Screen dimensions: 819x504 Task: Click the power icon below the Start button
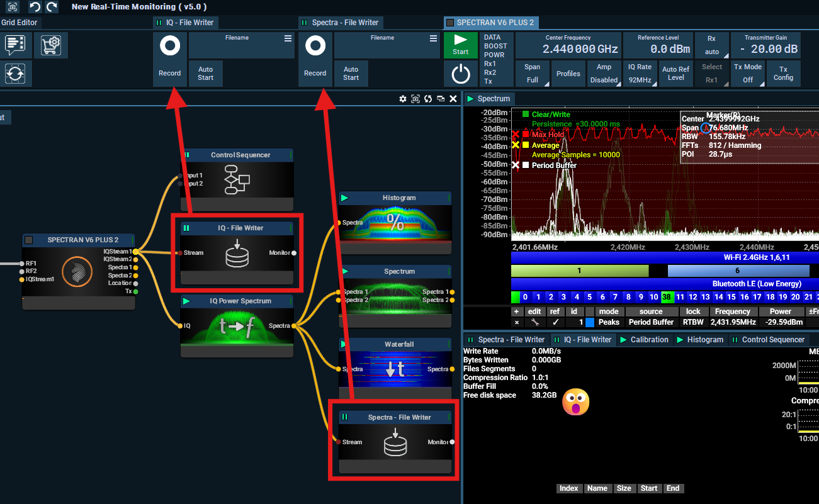click(x=461, y=74)
